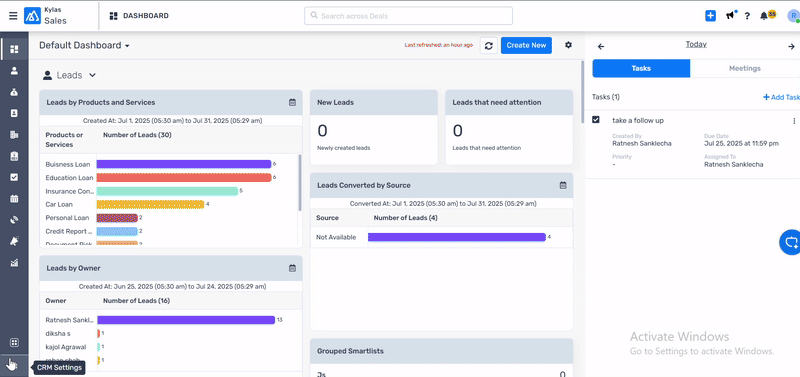Open the Tasks module in the sidebar
Screen dimensions: 800x377
coord(14,177)
